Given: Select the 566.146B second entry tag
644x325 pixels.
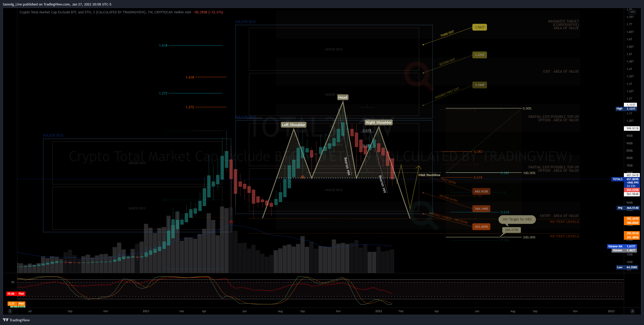Looking at the screenshot, I should point(481,209).
